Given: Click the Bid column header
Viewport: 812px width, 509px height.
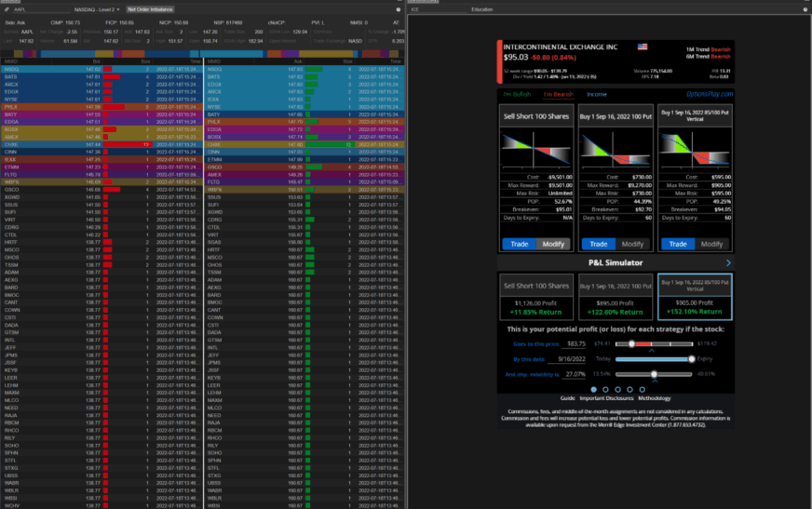Looking at the screenshot, I should (x=97, y=61).
